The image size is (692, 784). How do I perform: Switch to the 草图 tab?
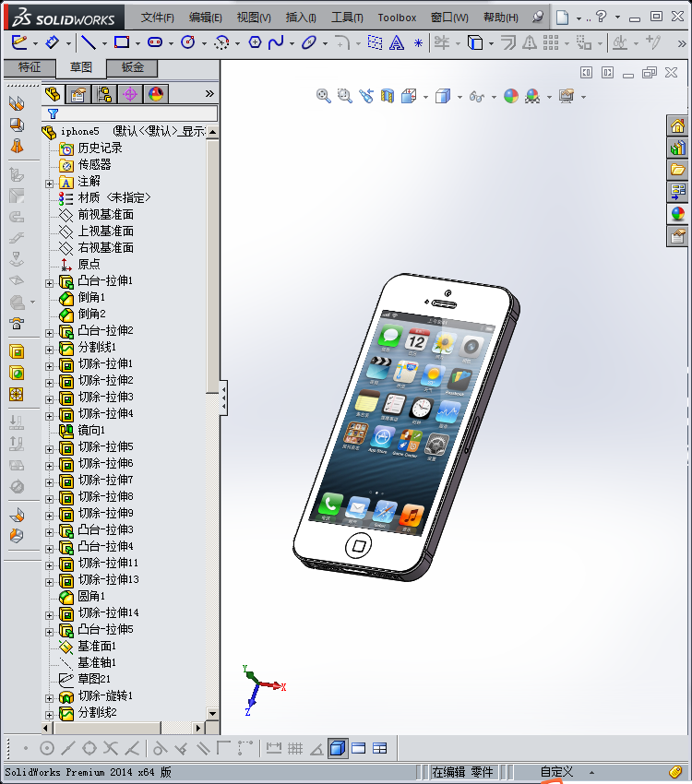click(x=81, y=67)
